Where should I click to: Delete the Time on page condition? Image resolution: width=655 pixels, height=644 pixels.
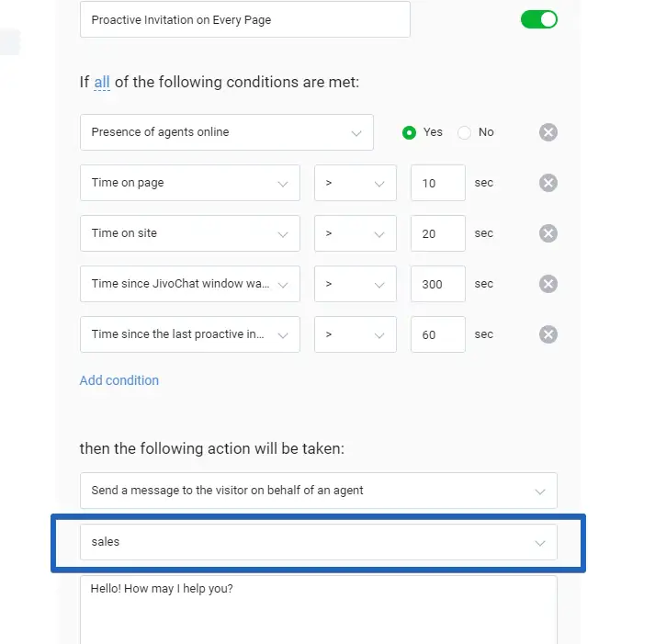pos(548,183)
